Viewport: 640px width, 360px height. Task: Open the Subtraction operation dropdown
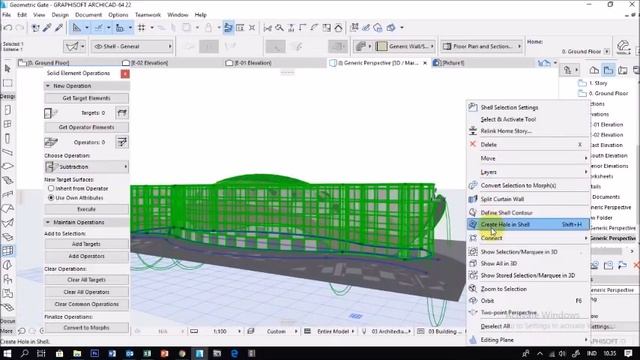tap(87, 167)
